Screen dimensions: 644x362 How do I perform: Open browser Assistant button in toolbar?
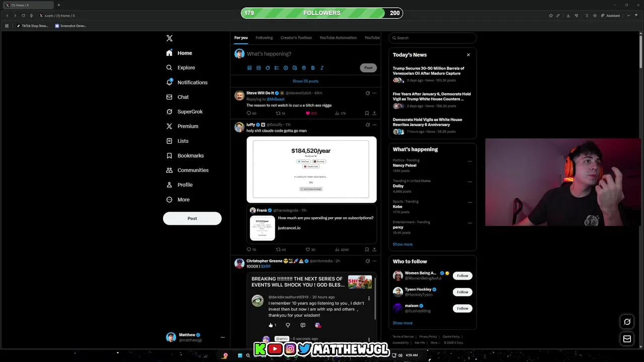pos(610,16)
